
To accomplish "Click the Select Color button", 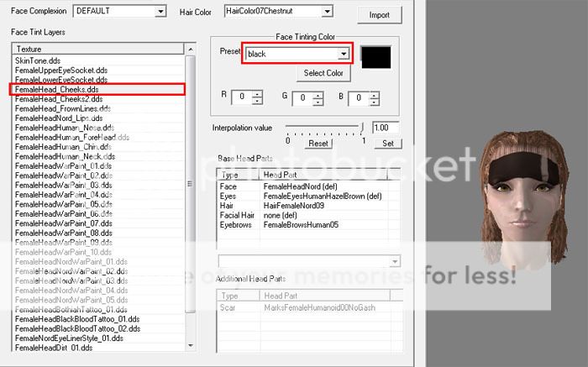I will pyautogui.click(x=323, y=73).
